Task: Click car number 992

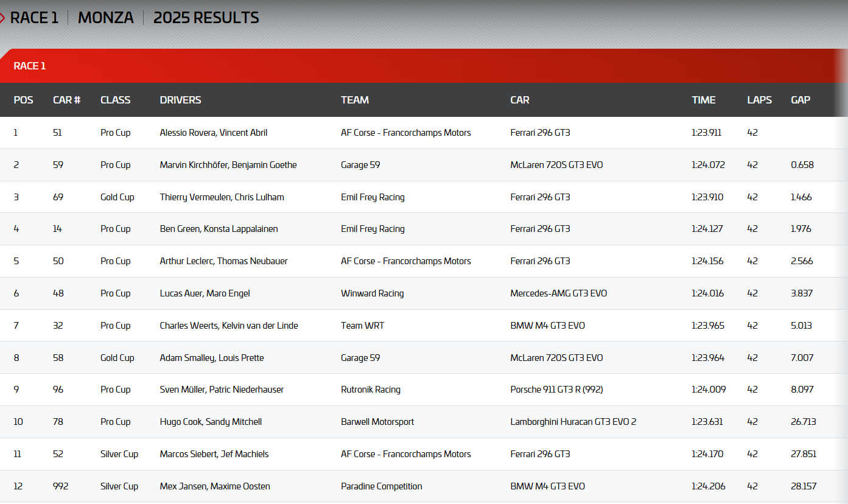Action: click(61, 486)
